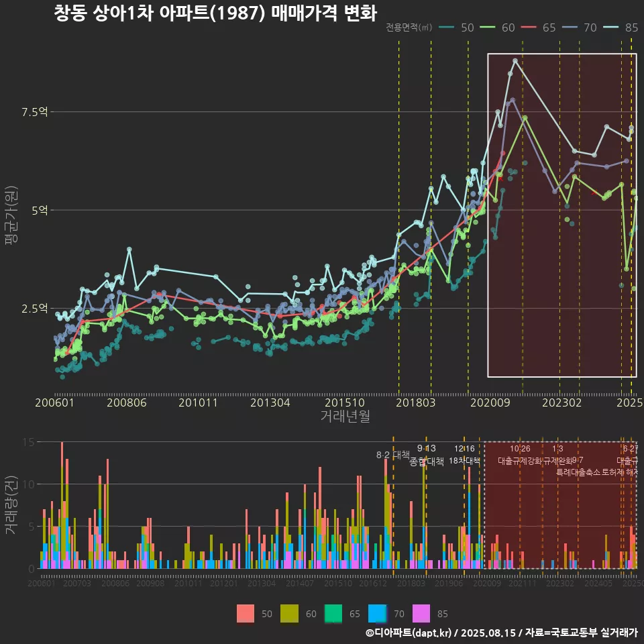Viewport: 644px width, 644px height.
Task: Click '201612' on the volume chart x-axis
Action: 373,583
